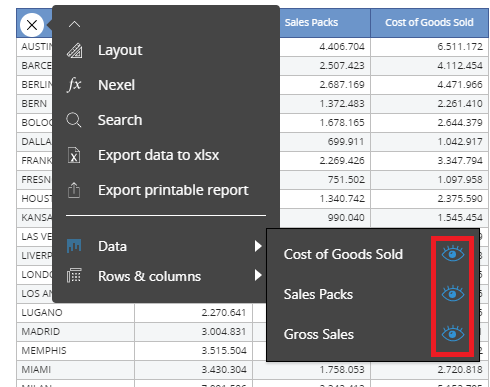Select the LUGANO row label
Image resolution: width=490 pixels, height=387 pixels.
pos(42,313)
